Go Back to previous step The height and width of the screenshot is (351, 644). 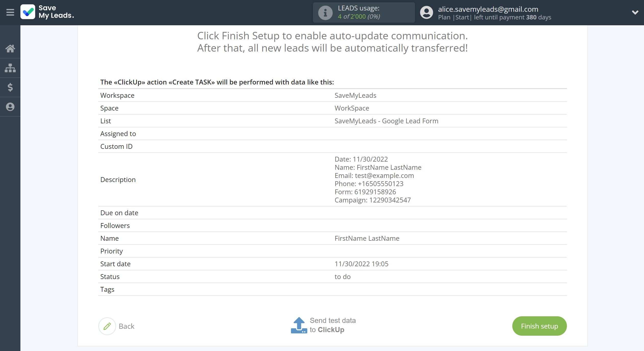tap(126, 326)
